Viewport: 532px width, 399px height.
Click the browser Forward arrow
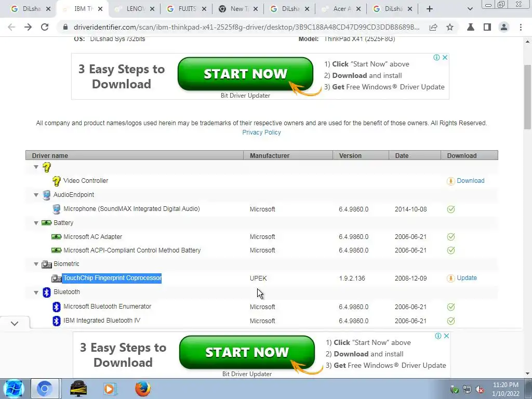pyautogui.click(x=28, y=27)
